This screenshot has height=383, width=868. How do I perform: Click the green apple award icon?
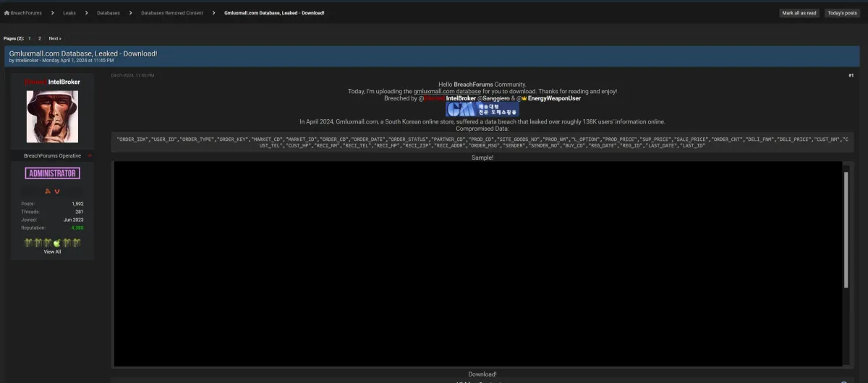coord(57,243)
